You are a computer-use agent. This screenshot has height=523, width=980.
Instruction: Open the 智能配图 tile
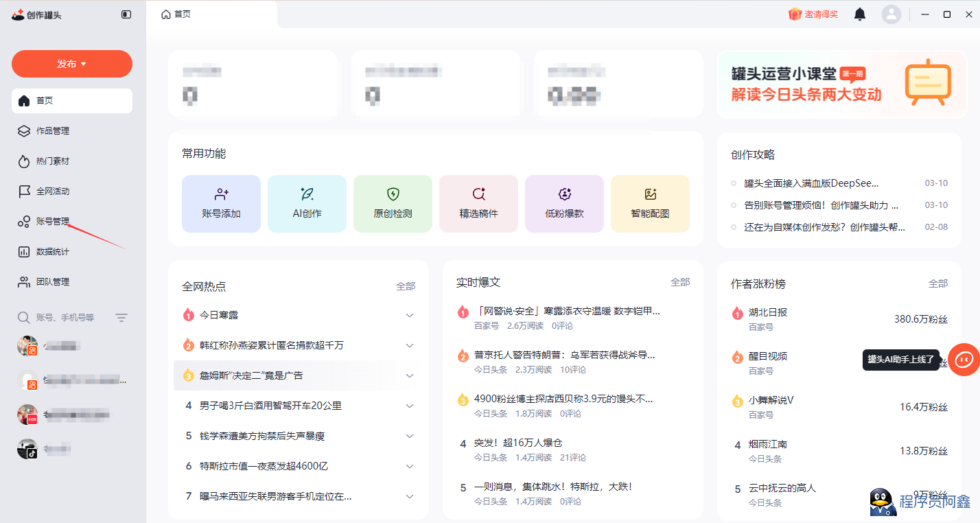(650, 203)
